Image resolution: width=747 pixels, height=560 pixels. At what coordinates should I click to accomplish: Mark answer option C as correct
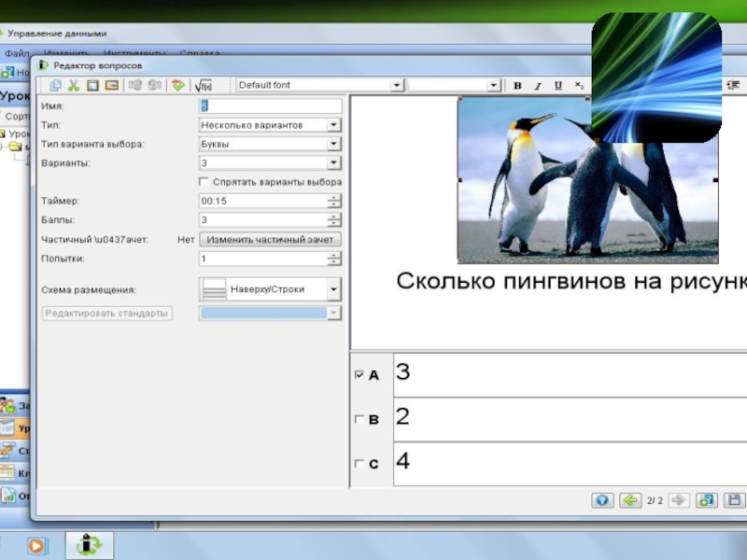tap(359, 464)
